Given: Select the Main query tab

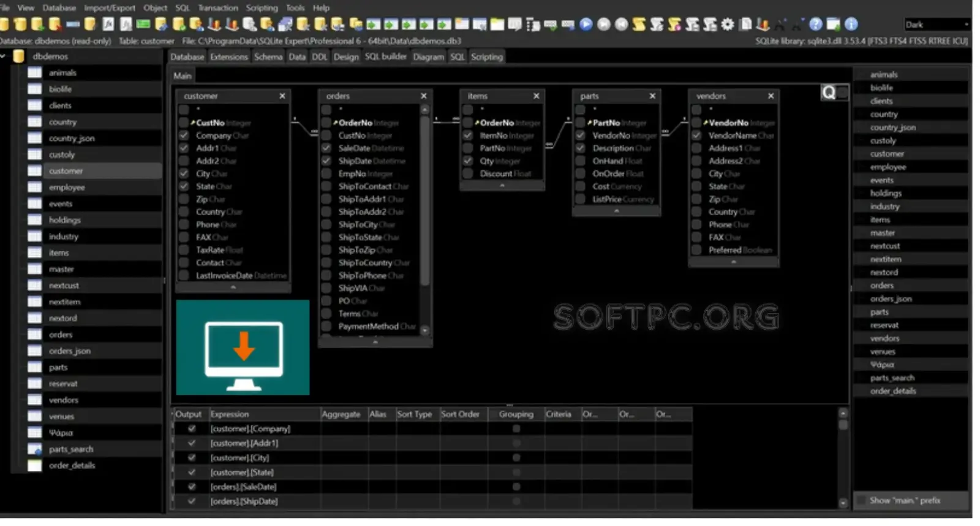Looking at the screenshot, I should pyautogui.click(x=183, y=76).
